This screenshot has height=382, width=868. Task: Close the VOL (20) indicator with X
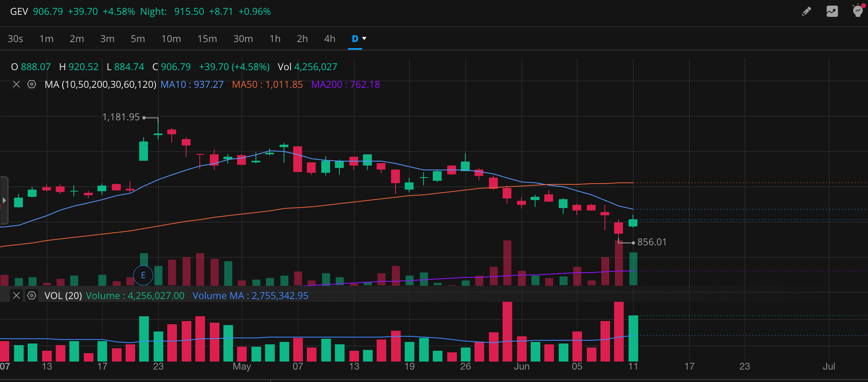(x=16, y=295)
